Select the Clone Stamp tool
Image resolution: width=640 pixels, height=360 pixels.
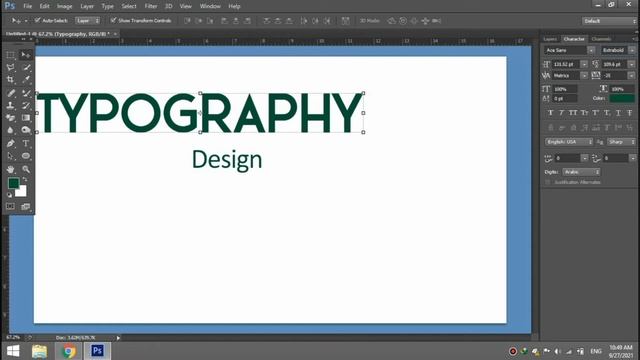click(x=11, y=105)
